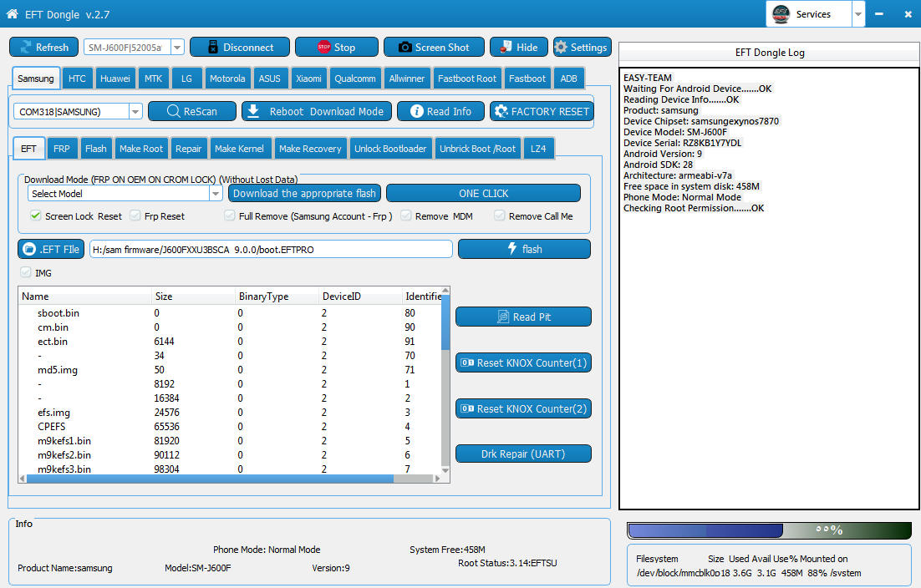Click the download arrow icon for Reboot Download Mode

[x=253, y=111]
